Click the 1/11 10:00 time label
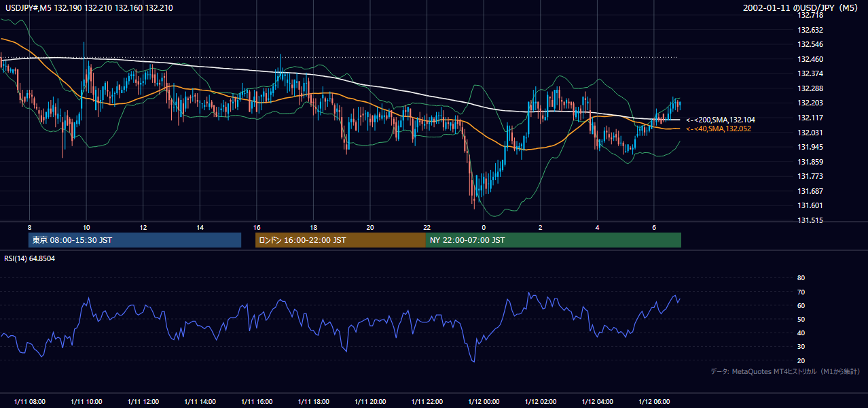The width and height of the screenshot is (868, 408). point(86,402)
